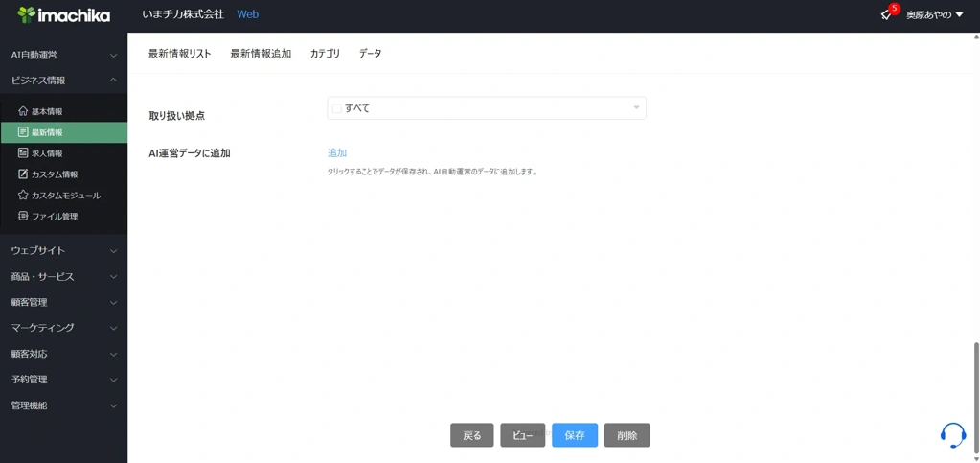Expand the マーケティング sidebar section
Image resolution: width=980 pixels, height=463 pixels.
click(x=63, y=328)
